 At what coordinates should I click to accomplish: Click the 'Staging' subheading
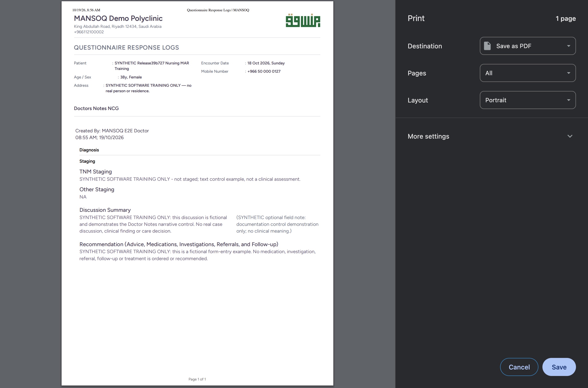click(87, 161)
